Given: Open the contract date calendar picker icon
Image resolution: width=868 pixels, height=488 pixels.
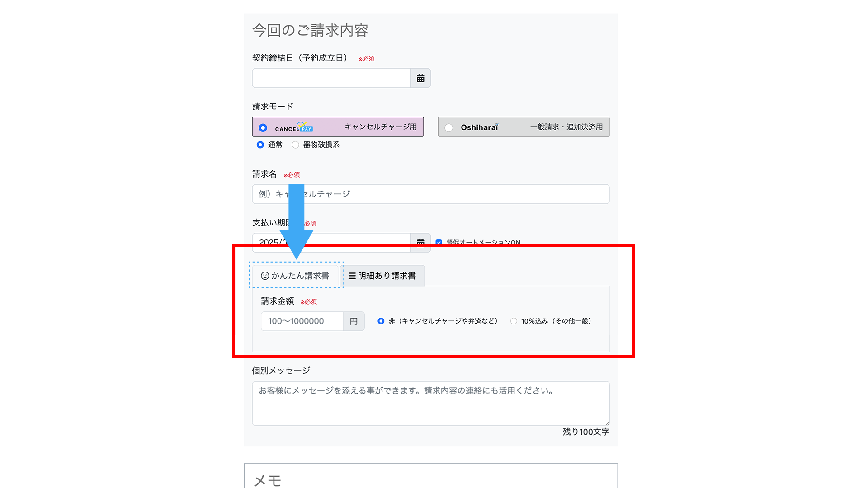Looking at the screenshot, I should click(420, 78).
